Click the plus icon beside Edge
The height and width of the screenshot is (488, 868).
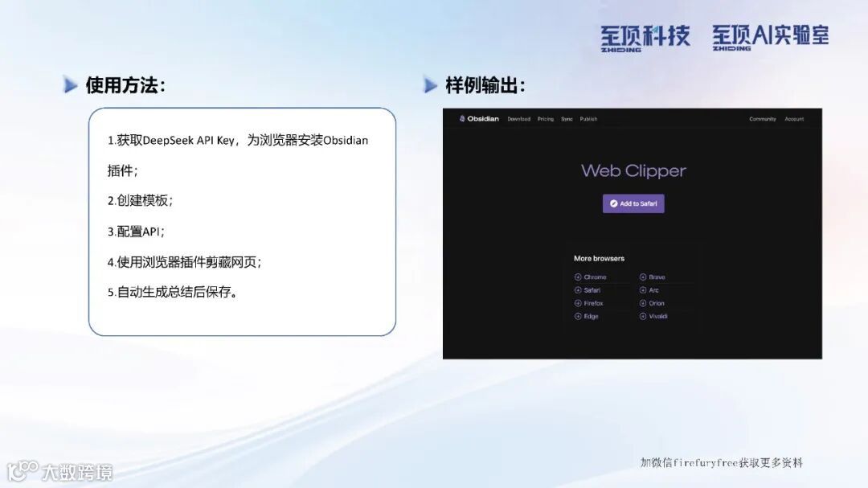(578, 316)
